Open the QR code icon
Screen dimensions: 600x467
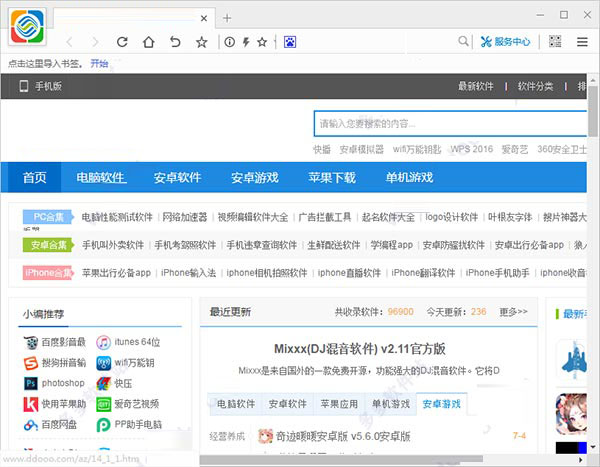tap(555, 41)
